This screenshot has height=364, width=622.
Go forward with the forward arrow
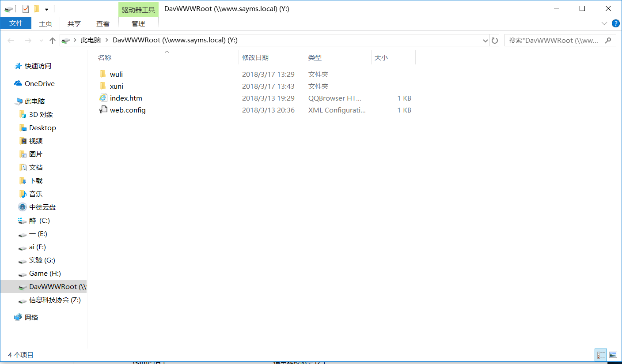(28, 41)
